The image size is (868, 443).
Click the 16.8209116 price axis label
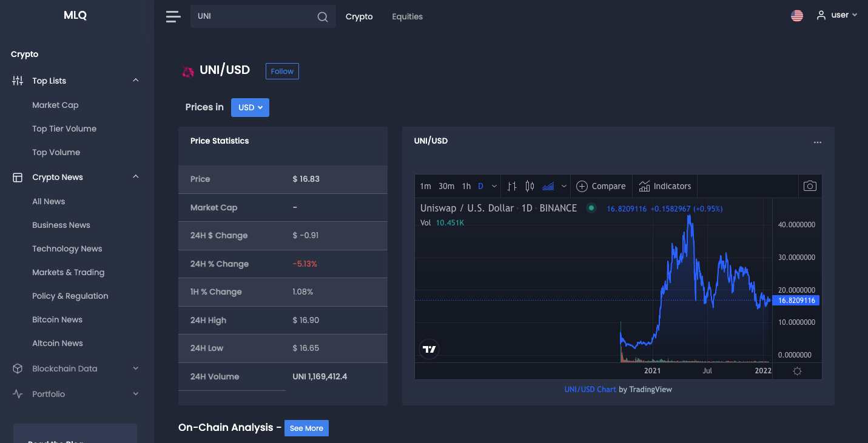[796, 301]
